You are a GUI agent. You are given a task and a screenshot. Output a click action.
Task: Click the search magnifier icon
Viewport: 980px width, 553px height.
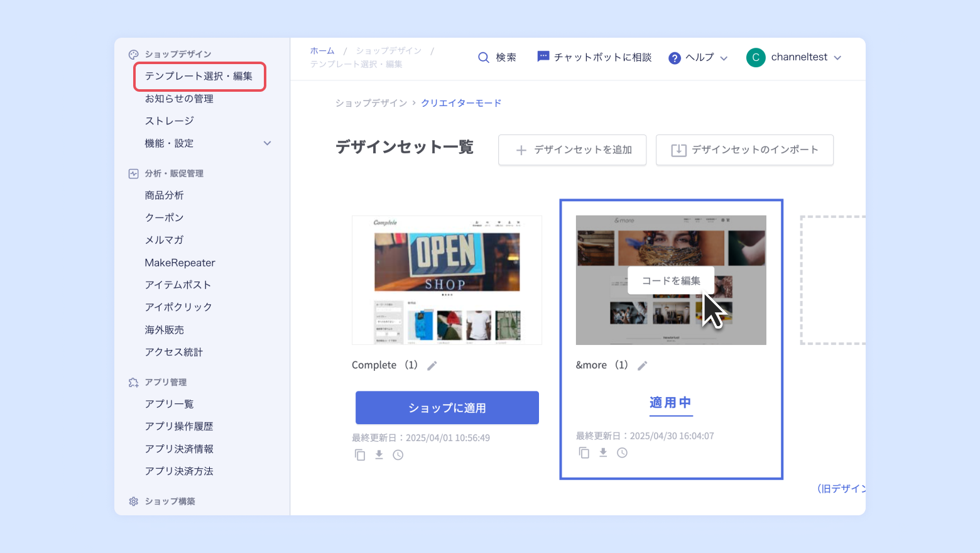point(483,57)
